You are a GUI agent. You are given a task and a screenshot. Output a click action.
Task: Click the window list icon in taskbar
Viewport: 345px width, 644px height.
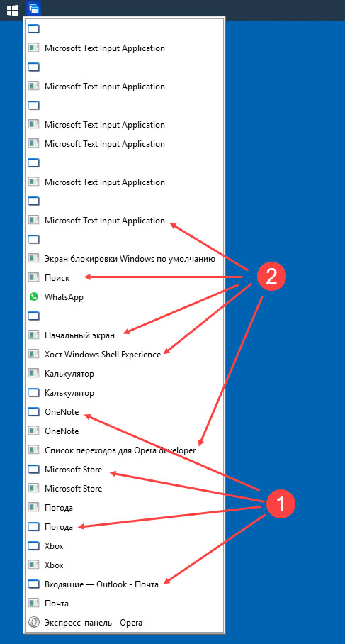pyautogui.click(x=33, y=9)
